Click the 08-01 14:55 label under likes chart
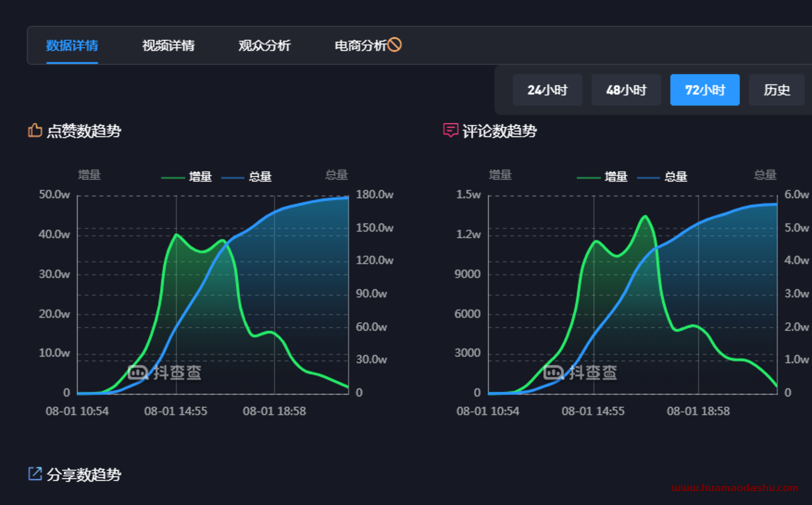The height and width of the screenshot is (505, 812). tap(175, 411)
